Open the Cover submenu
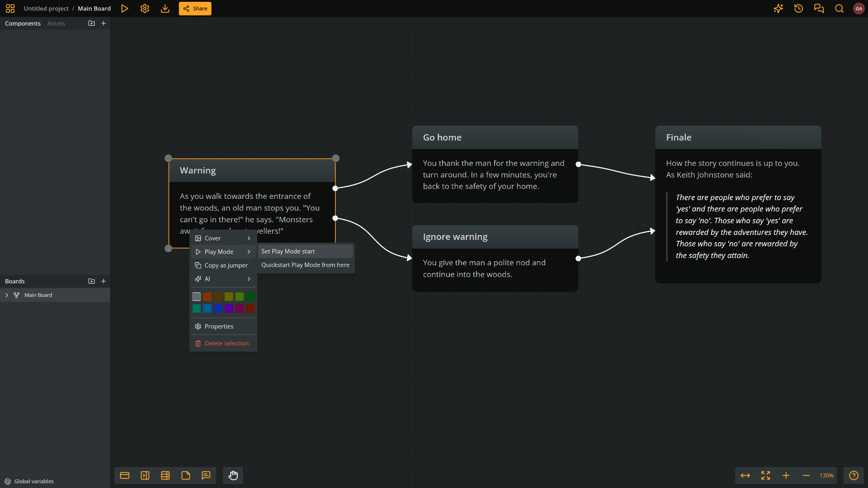The image size is (868, 488). (223, 238)
